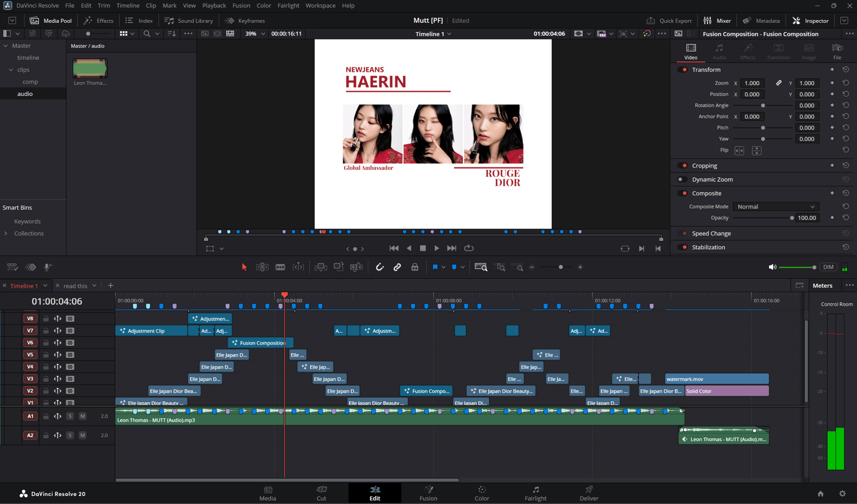Open the Playback menu
This screenshot has height=504, width=857.
coord(214,5)
